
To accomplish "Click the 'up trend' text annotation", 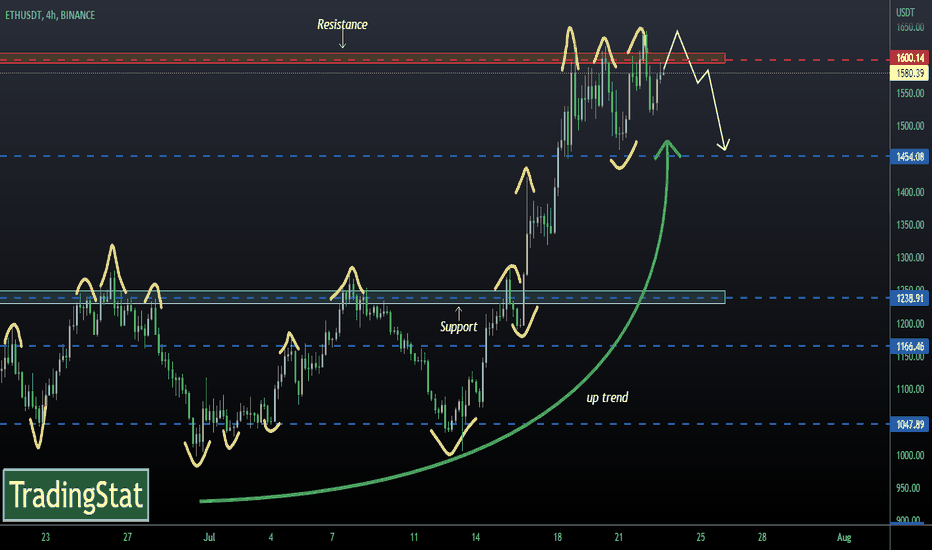I will point(607,397).
